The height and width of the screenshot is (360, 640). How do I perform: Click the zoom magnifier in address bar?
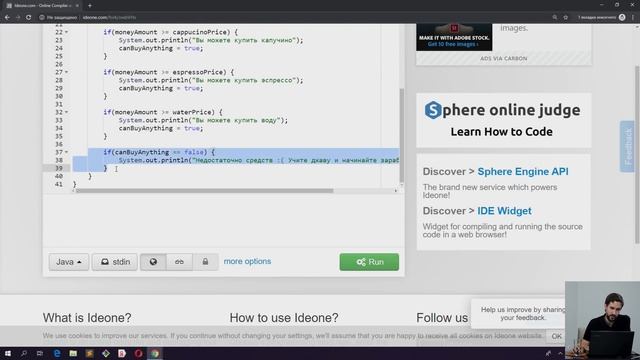point(555,18)
